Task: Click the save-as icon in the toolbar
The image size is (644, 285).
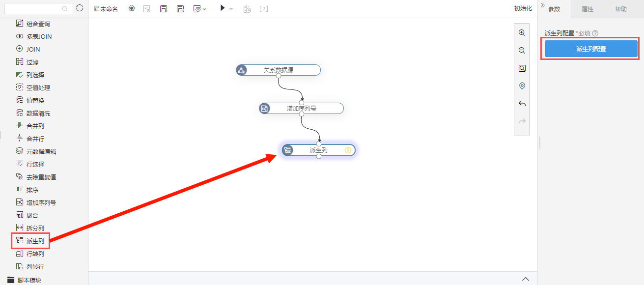Action: coord(180,9)
